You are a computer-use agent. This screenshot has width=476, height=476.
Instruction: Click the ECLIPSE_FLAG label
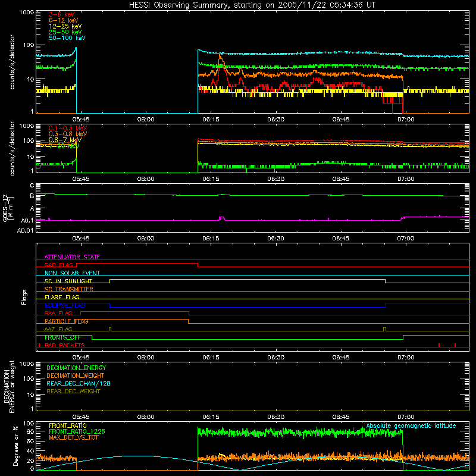tap(65, 305)
